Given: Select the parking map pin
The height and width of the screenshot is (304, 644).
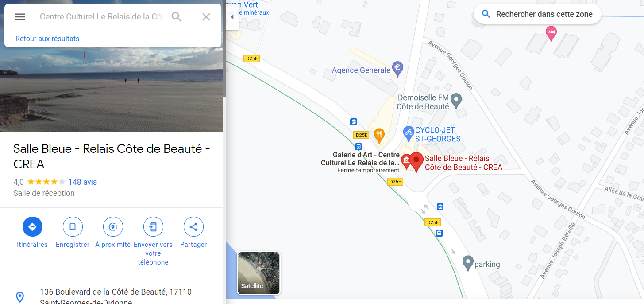Looking at the screenshot, I should [x=468, y=263].
